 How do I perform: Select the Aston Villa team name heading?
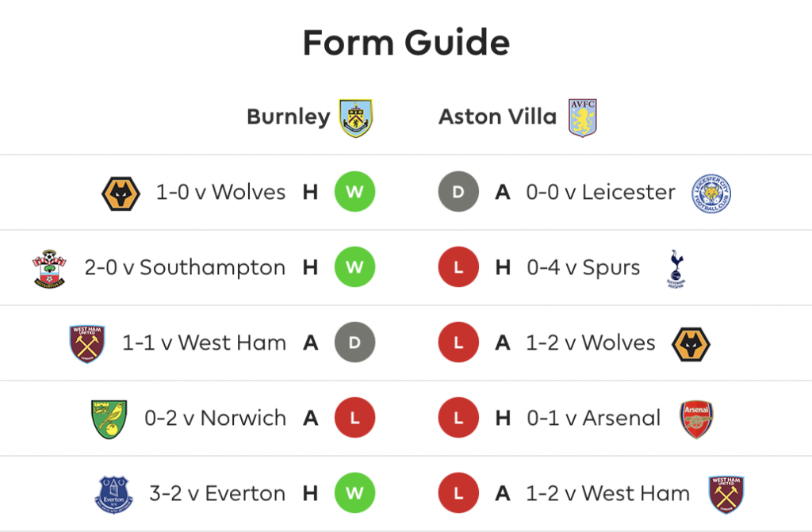498,117
